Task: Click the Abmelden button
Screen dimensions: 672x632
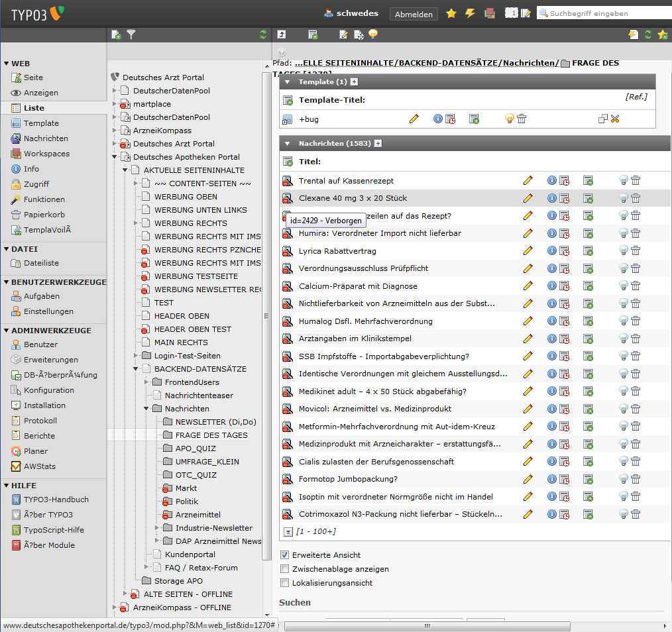Action: click(414, 14)
